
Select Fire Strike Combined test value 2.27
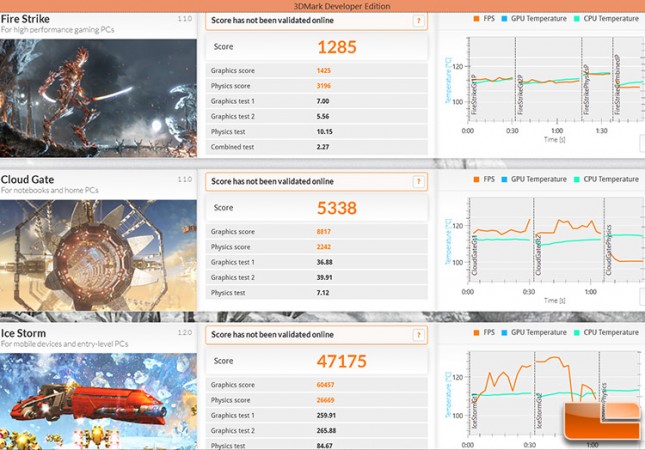(x=323, y=147)
